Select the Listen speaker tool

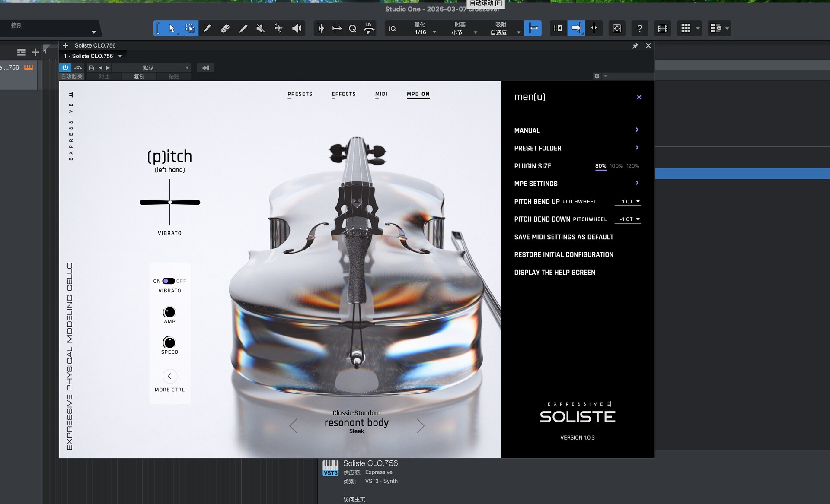click(x=297, y=29)
